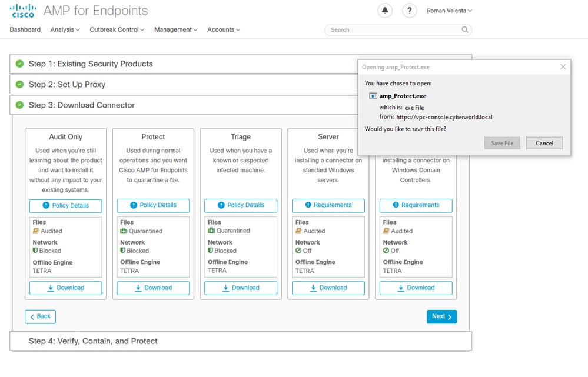
Task: View Requirements for the Server connector
Action: 328,205
